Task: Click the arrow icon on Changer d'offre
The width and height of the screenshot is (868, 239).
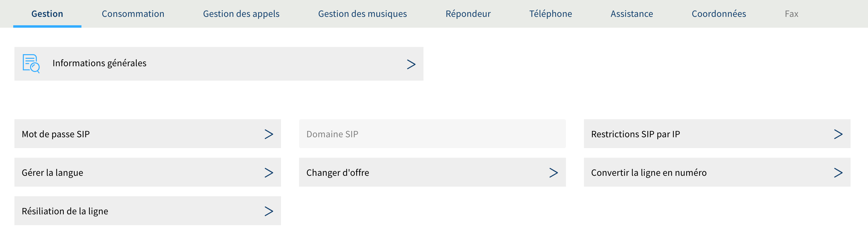Action: pyautogui.click(x=553, y=172)
